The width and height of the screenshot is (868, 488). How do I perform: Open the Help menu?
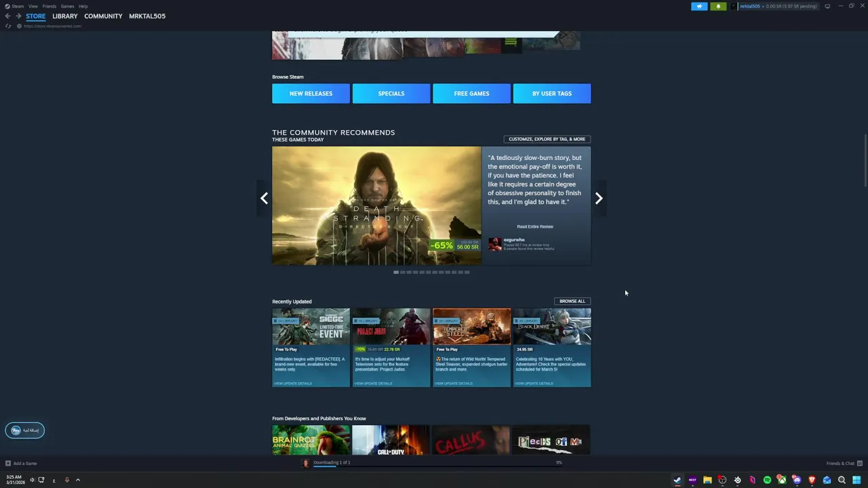pos(83,6)
